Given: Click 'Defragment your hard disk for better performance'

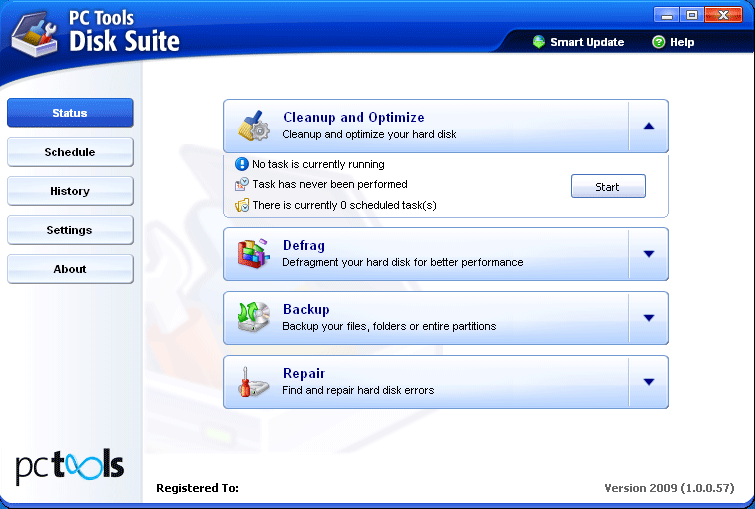Looking at the screenshot, I should tap(403, 262).
